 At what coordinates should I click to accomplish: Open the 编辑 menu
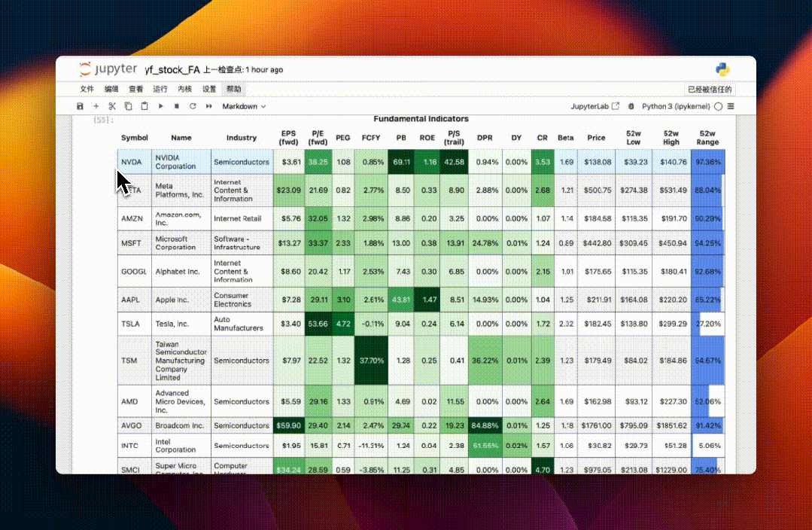pyautogui.click(x=111, y=89)
